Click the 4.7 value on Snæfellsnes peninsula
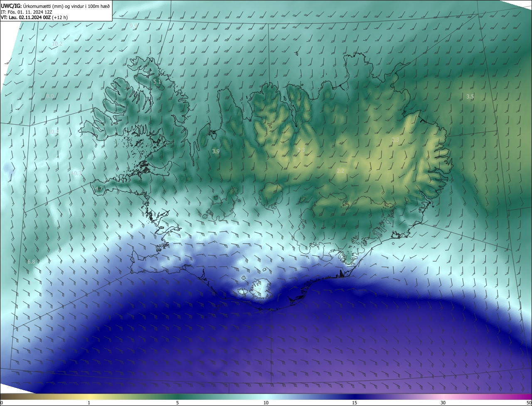 click(x=99, y=189)
